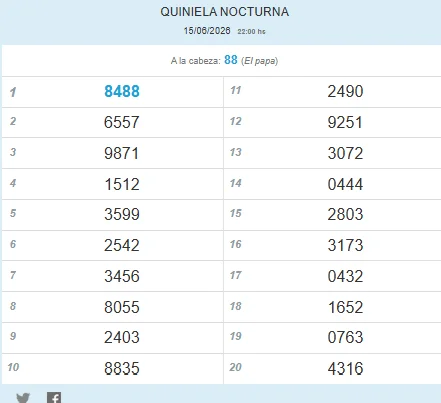This screenshot has width=441, height=403.
Task: Click number 0444 in position 14
Action: pyautogui.click(x=345, y=184)
